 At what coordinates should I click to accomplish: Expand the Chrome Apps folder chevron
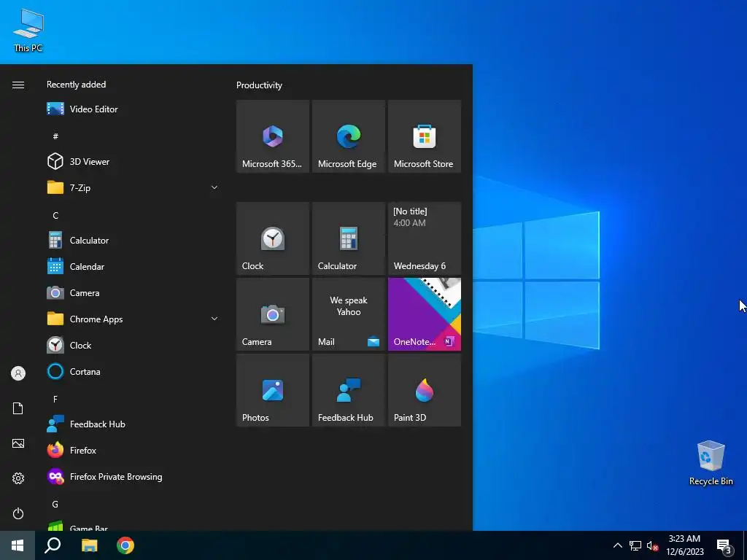(214, 319)
